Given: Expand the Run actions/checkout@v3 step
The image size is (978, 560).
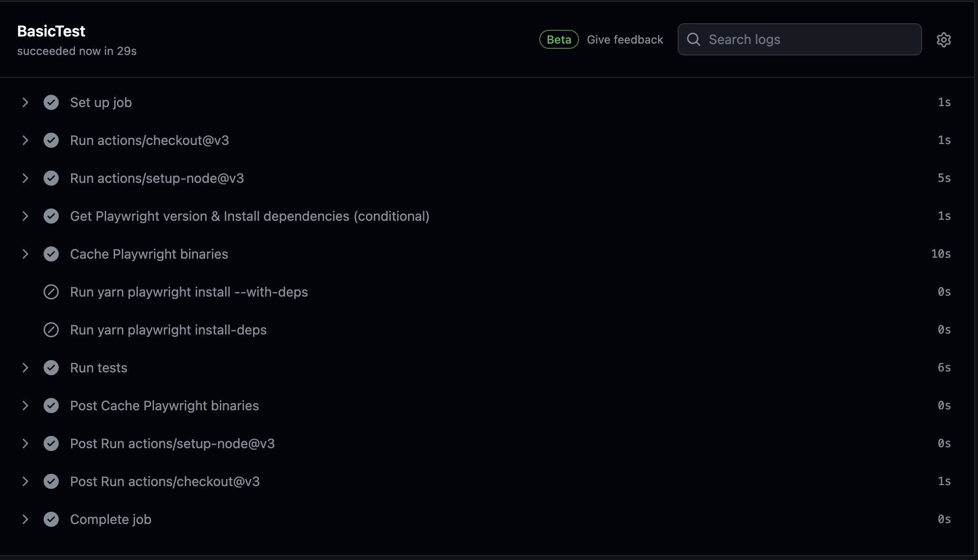Looking at the screenshot, I should 26,140.
